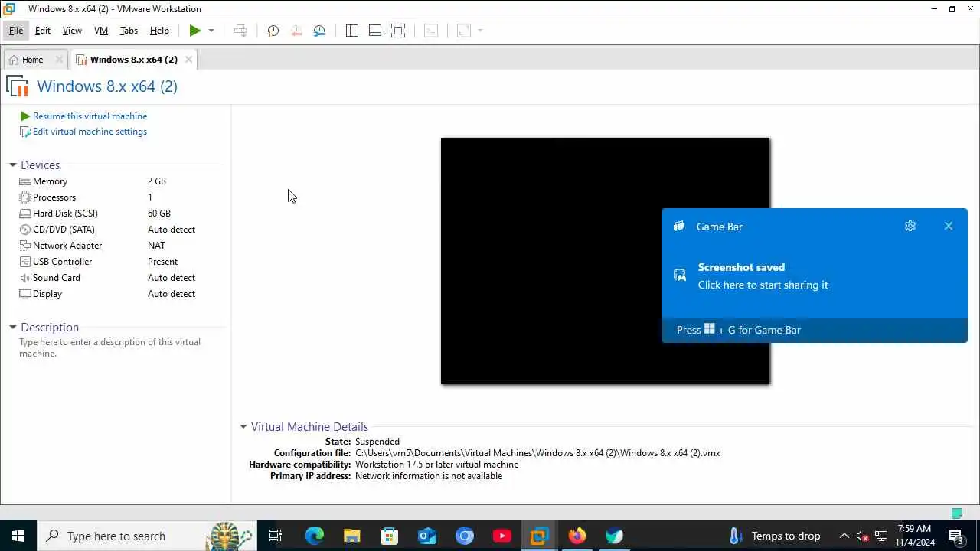Open Microsoft Store from taskbar
This screenshot has width=980, height=551.
click(x=390, y=536)
